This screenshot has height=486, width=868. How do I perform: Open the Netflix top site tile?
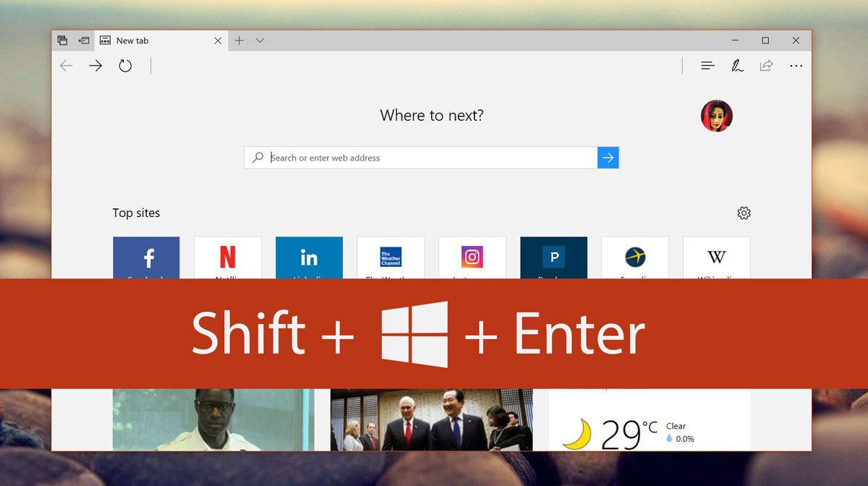tap(228, 257)
